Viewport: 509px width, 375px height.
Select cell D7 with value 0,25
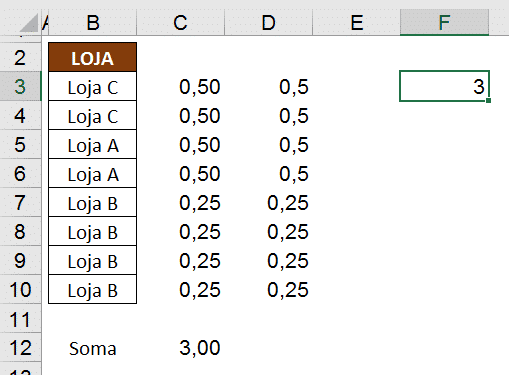pyautogui.click(x=268, y=202)
